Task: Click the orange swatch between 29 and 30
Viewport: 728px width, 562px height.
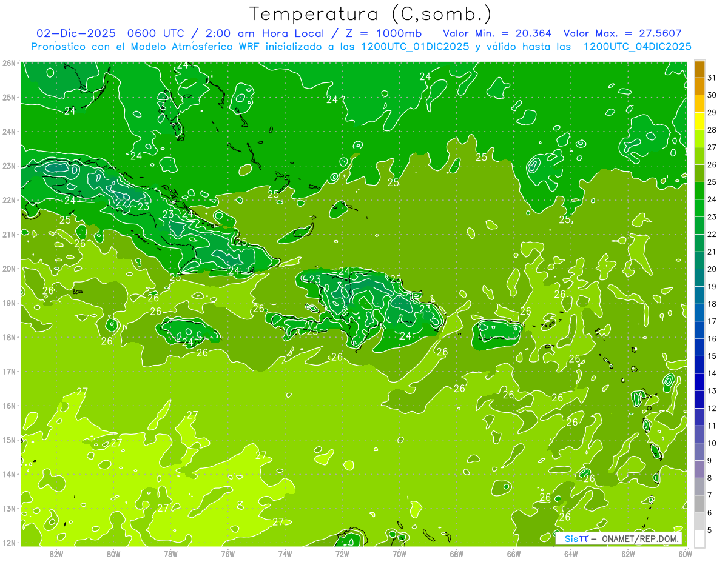Action: tap(699, 104)
